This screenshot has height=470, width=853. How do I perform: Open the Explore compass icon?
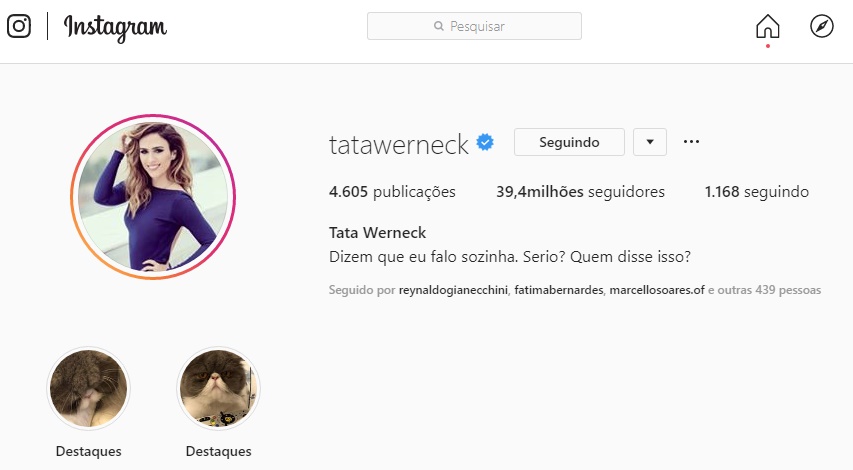click(821, 26)
